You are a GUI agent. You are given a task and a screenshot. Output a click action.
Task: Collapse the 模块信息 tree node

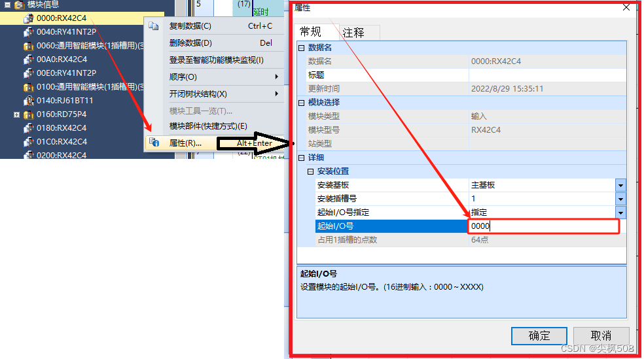[x=7, y=5]
